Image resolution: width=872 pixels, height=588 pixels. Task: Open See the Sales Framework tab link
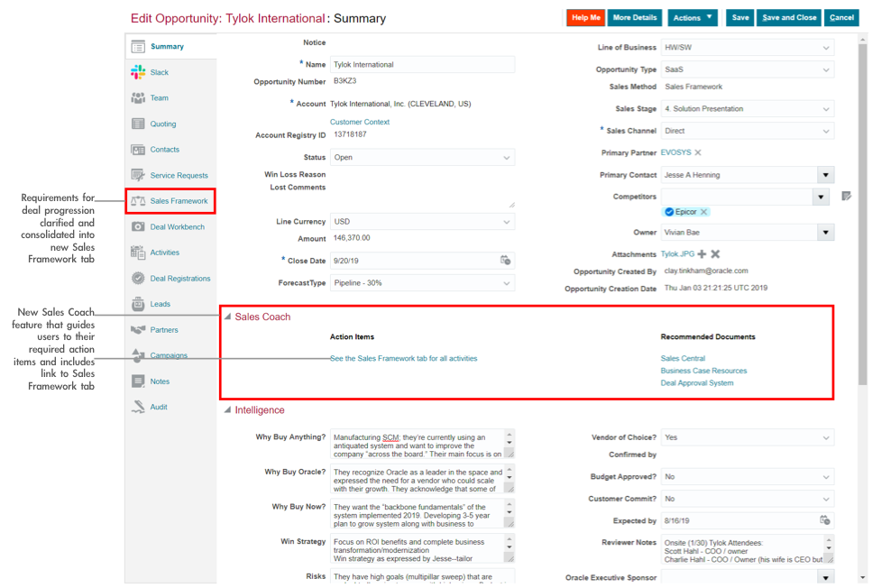pos(404,359)
